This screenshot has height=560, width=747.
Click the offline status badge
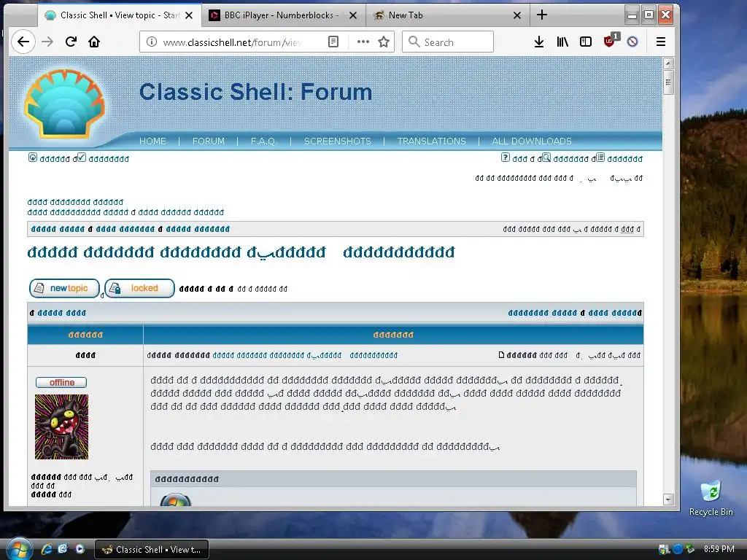pyautogui.click(x=61, y=382)
